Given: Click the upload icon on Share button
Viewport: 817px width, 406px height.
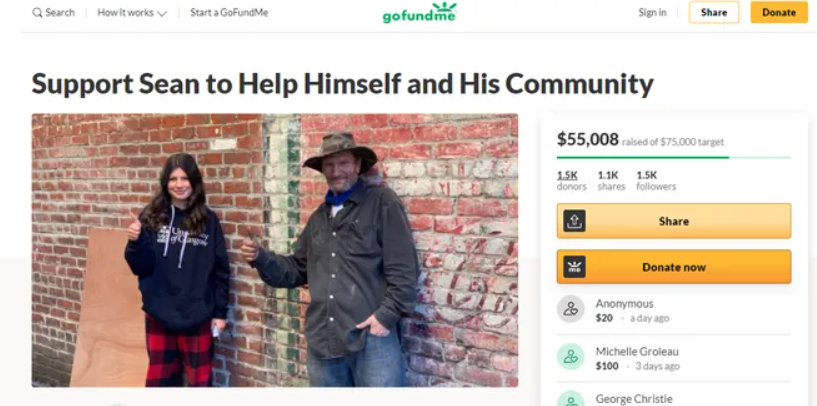Looking at the screenshot, I should point(574,221).
